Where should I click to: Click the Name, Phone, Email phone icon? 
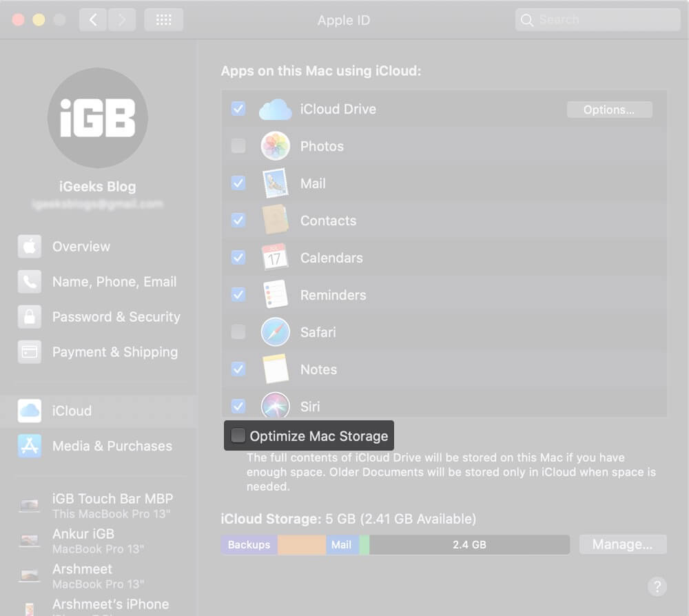30,281
